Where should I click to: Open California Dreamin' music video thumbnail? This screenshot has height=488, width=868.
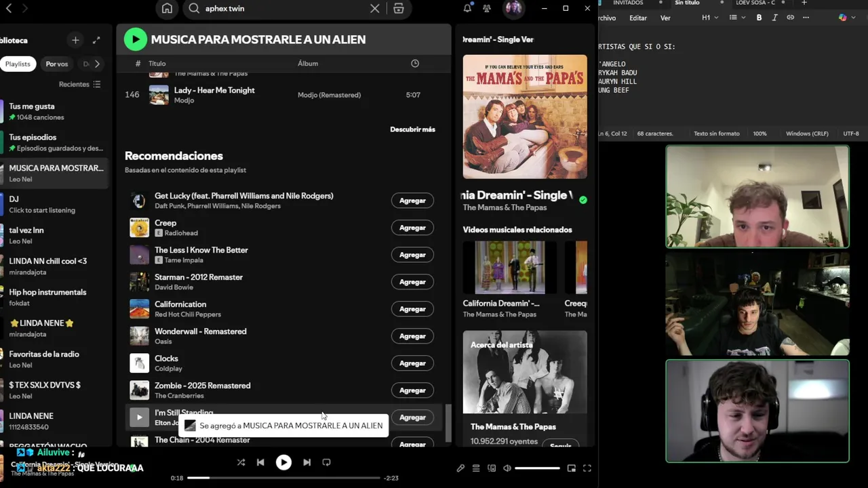(509, 268)
